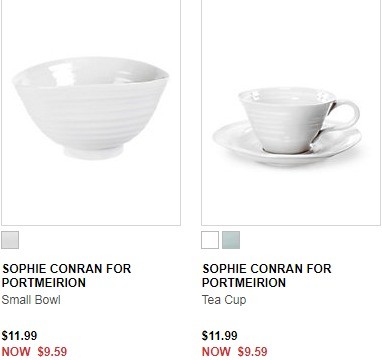Viewport: 382px width, 360px height.
Task: Click the word PORTMEIRION in the Small Bowl listing
Action: (44, 283)
